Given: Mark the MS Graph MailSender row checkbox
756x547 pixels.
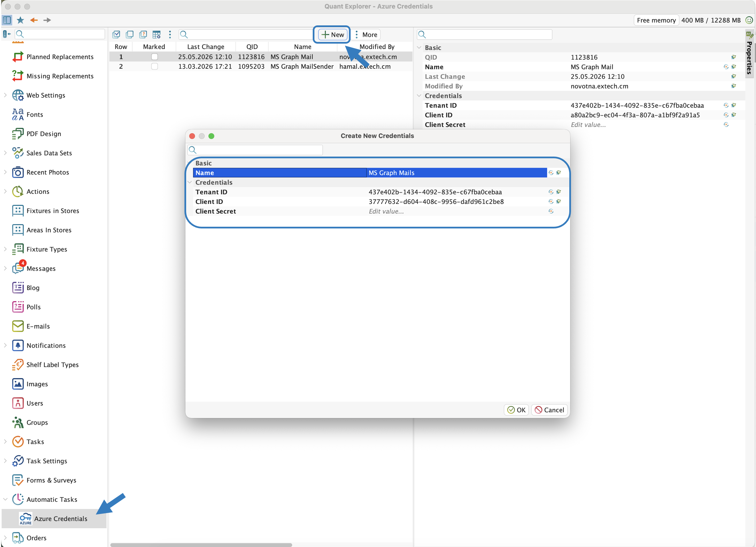Looking at the screenshot, I should (x=154, y=66).
